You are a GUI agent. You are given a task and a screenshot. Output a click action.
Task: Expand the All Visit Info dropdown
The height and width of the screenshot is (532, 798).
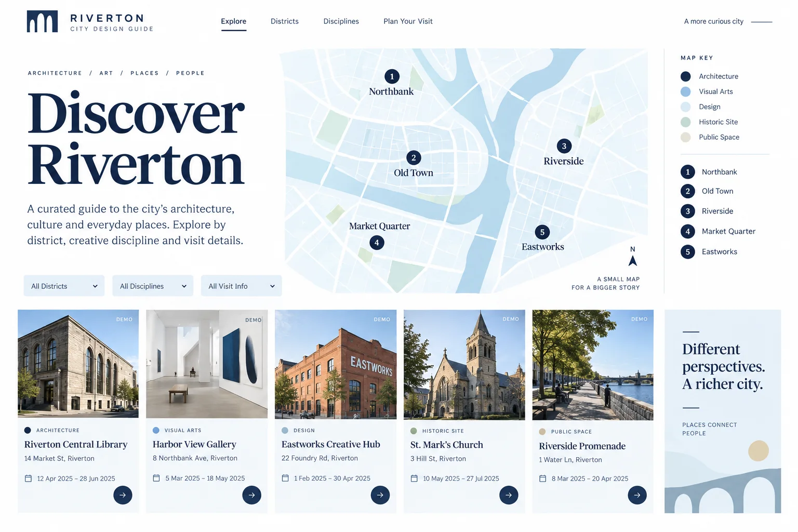click(241, 286)
